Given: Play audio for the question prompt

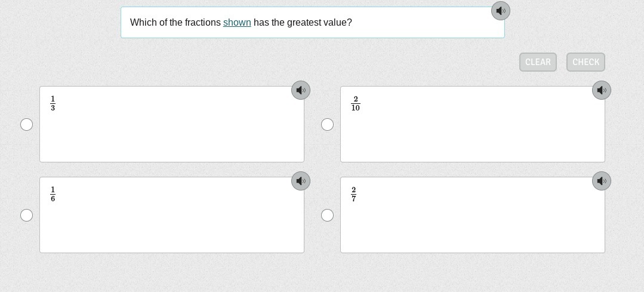Looking at the screenshot, I should click(500, 11).
